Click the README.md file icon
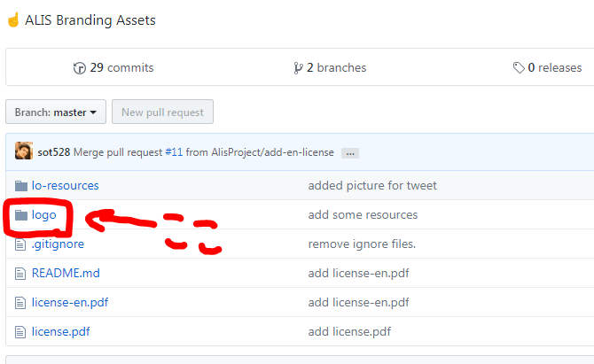 coord(22,274)
